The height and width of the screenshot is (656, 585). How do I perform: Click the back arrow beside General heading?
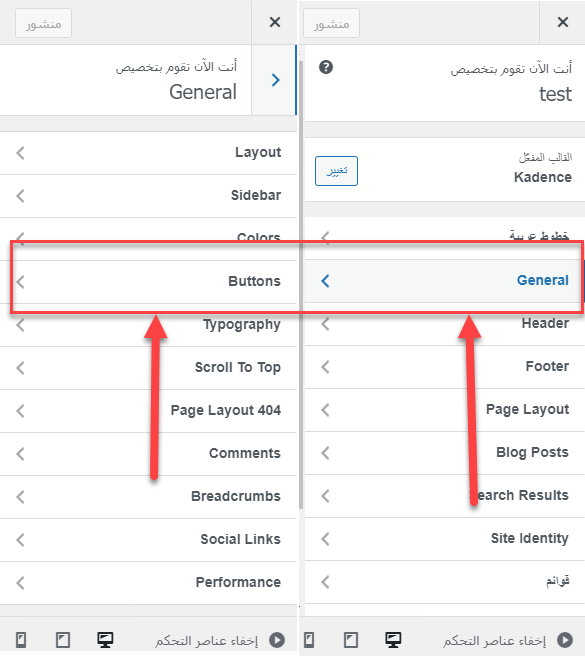tap(275, 80)
